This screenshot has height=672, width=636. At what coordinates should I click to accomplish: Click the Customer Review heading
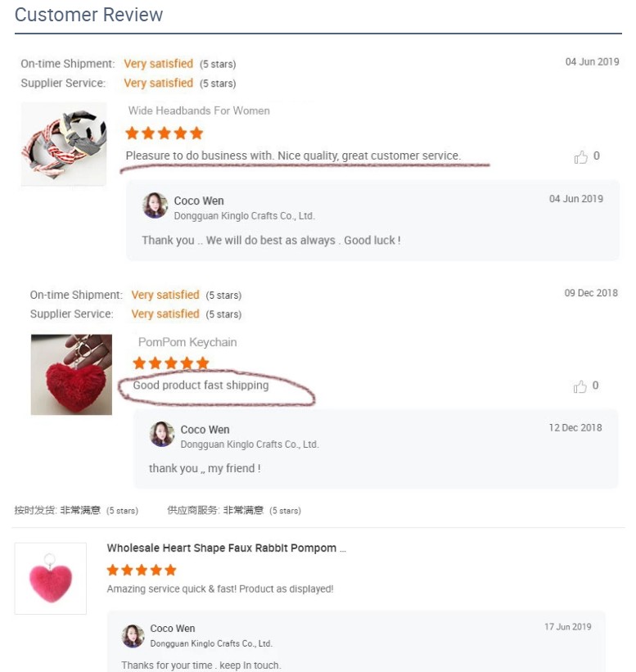88,15
